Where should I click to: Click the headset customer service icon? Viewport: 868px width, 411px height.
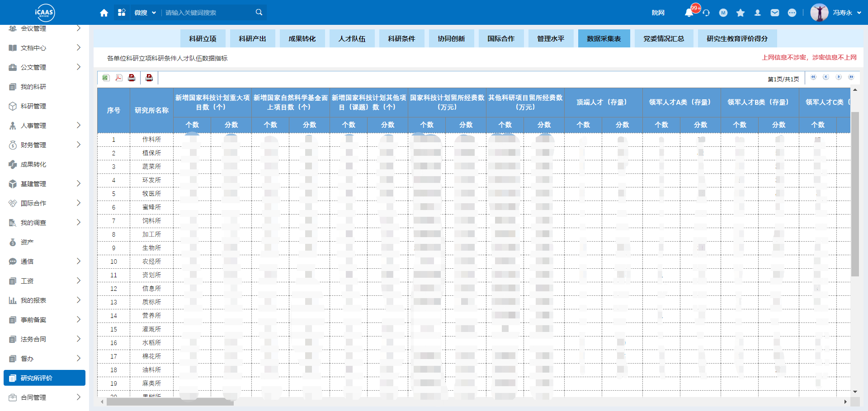pyautogui.click(x=706, y=13)
